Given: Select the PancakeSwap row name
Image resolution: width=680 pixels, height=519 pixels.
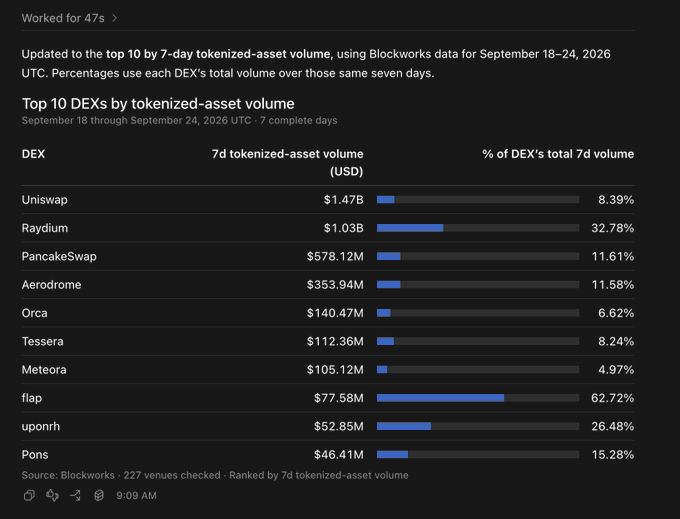Looking at the screenshot, I should click(59, 257).
